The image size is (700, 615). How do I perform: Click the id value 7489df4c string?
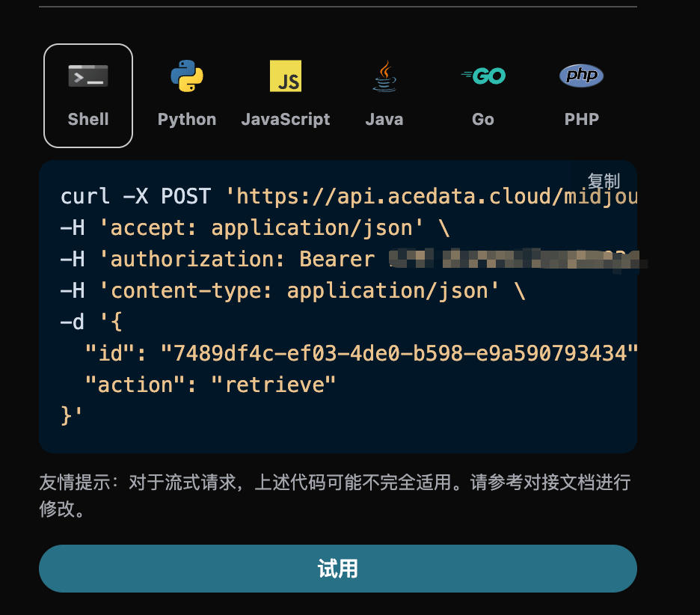click(x=405, y=353)
